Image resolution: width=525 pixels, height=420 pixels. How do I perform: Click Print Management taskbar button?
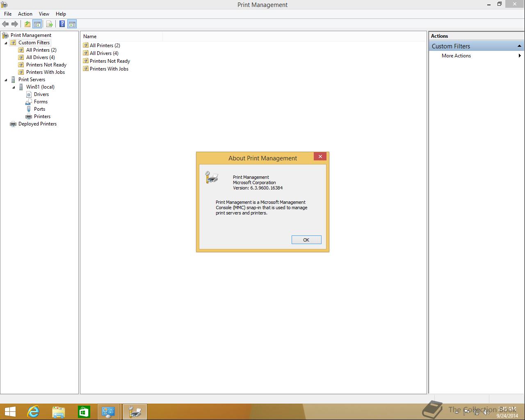(x=135, y=412)
